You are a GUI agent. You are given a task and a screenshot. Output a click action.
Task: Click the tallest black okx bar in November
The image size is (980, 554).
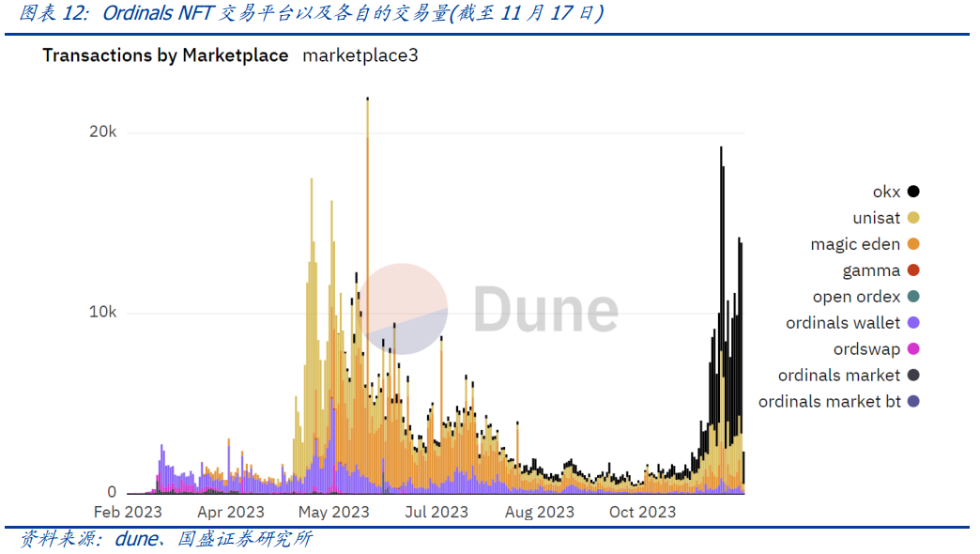click(x=721, y=250)
